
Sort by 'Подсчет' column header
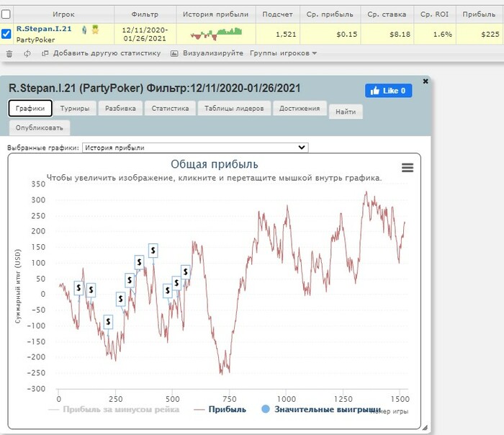(278, 14)
